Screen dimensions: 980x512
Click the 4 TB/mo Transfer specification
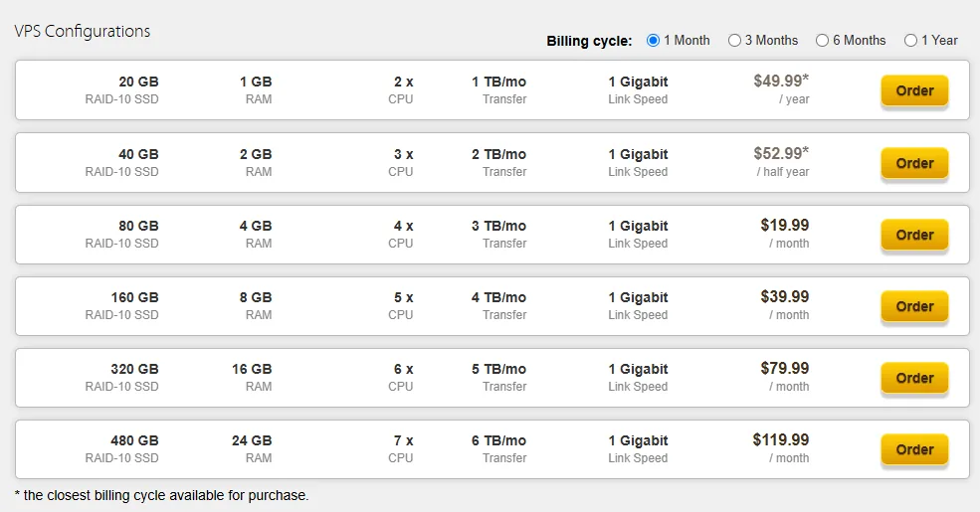point(498,305)
